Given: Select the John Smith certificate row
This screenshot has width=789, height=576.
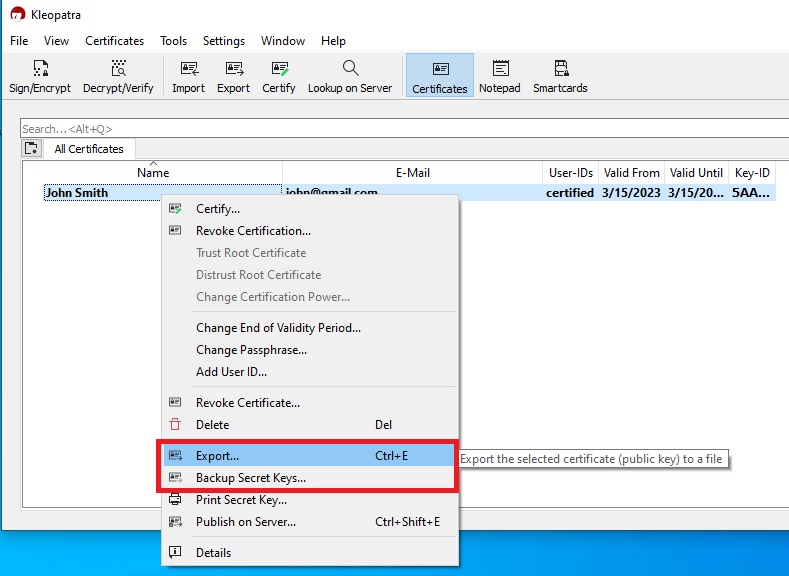Looking at the screenshot, I should 410,193.
